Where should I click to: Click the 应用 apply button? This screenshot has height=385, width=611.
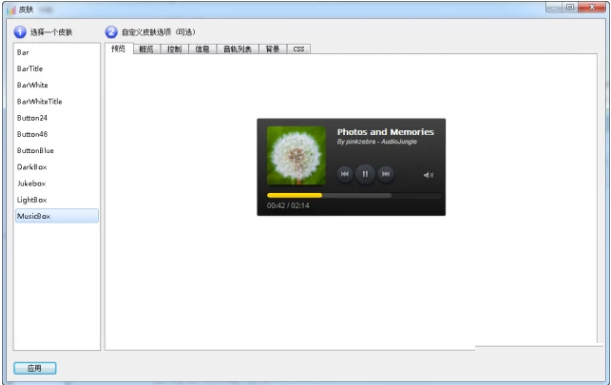35,368
